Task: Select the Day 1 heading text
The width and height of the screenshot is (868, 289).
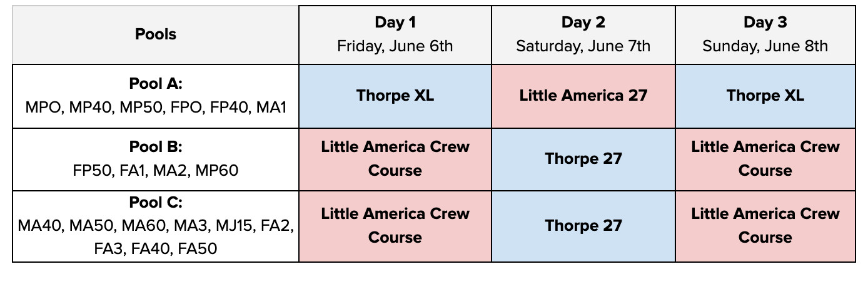Action: pos(395,23)
